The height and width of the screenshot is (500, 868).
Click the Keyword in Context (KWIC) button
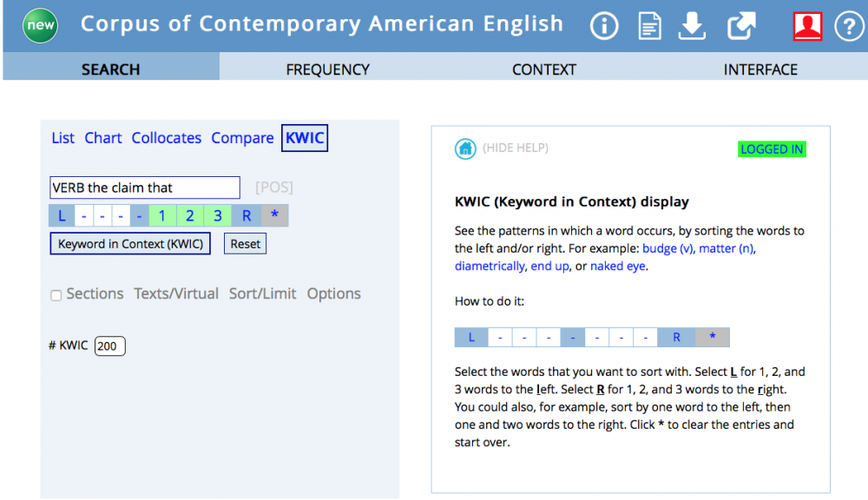(130, 244)
